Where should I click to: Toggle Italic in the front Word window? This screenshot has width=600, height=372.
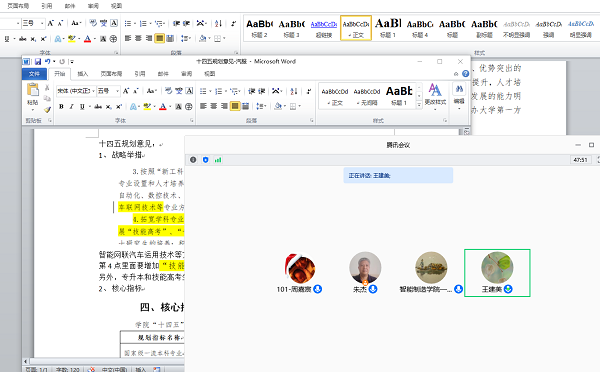click(72, 106)
